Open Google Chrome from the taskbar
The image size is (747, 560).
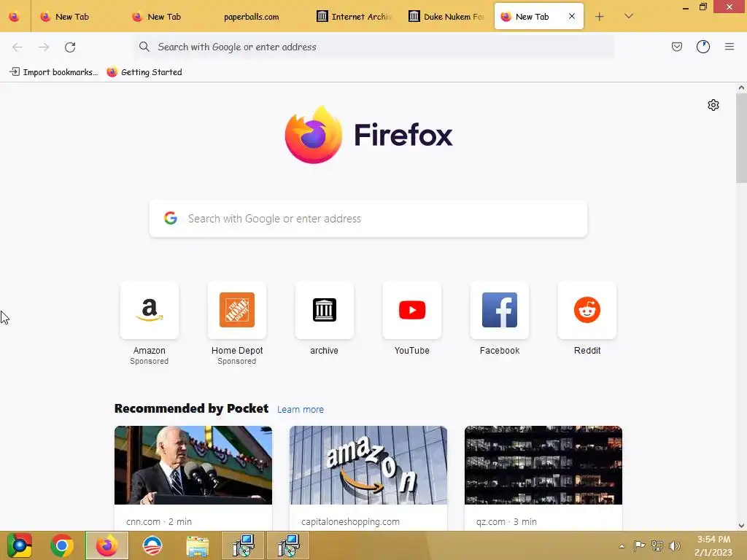62,545
